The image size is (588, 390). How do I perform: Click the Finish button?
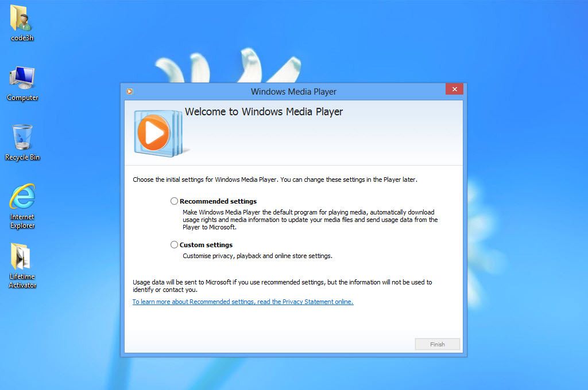(x=437, y=344)
